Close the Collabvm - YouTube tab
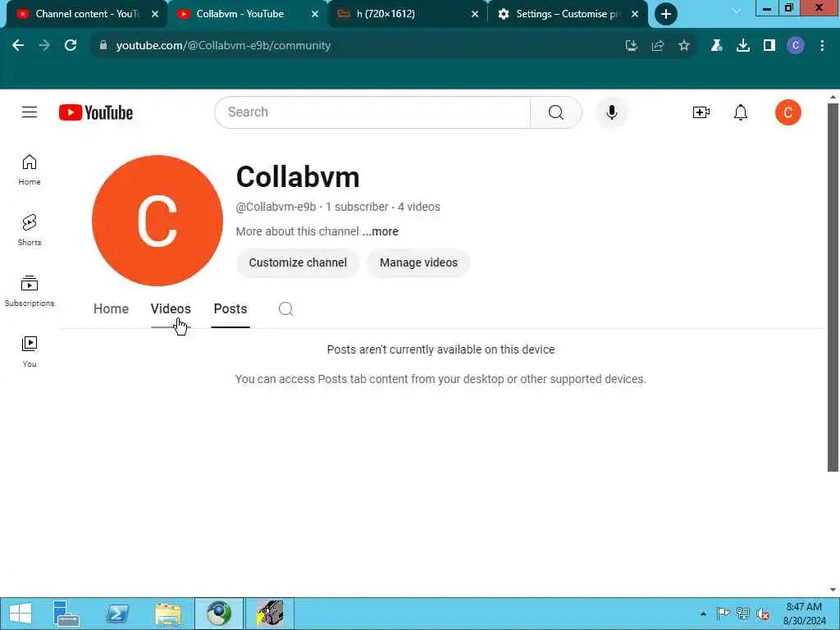 coord(315,15)
